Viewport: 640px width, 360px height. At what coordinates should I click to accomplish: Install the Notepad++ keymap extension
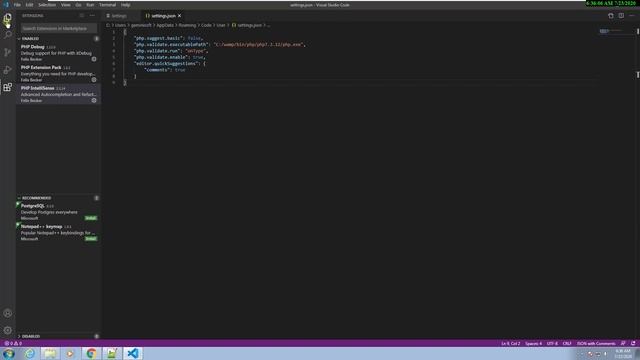pyautogui.click(x=91, y=239)
